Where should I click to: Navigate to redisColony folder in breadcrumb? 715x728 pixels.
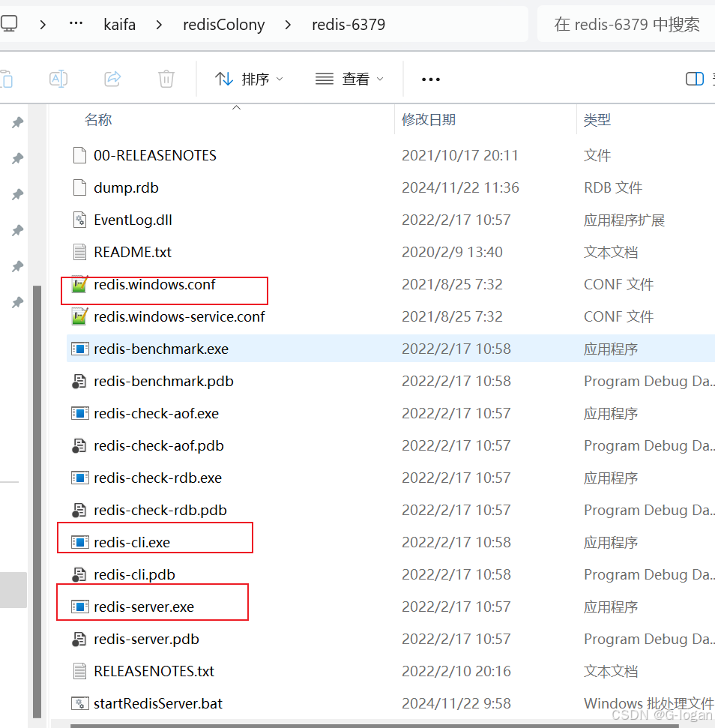click(223, 25)
